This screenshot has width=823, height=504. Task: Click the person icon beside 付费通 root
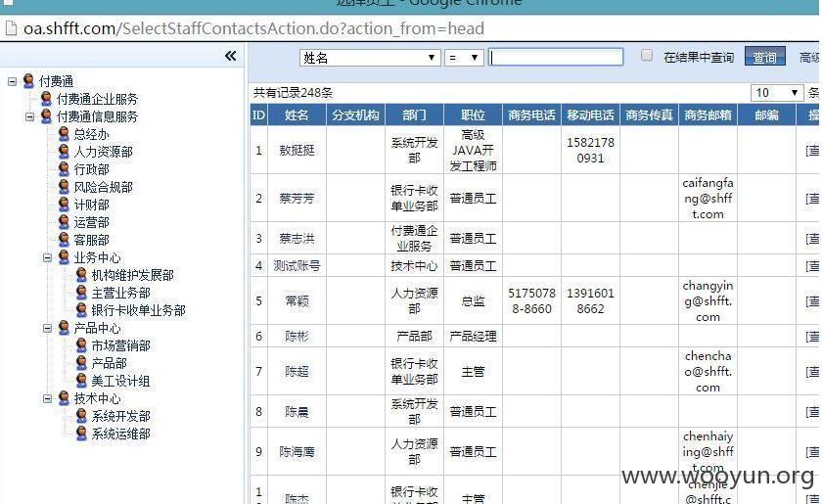[28, 81]
